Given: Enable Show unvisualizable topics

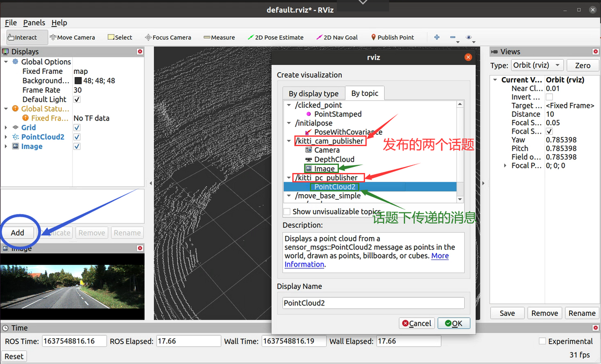Looking at the screenshot, I should click(287, 211).
